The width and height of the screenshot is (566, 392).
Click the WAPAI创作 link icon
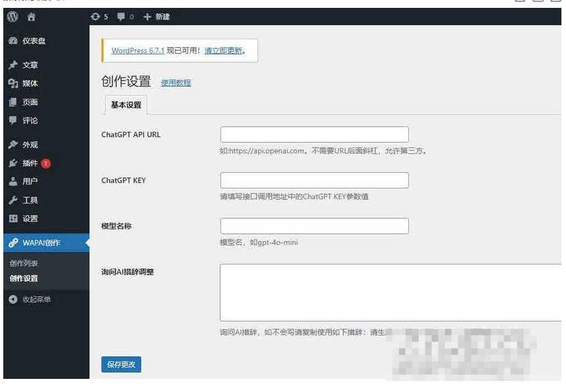click(x=13, y=242)
